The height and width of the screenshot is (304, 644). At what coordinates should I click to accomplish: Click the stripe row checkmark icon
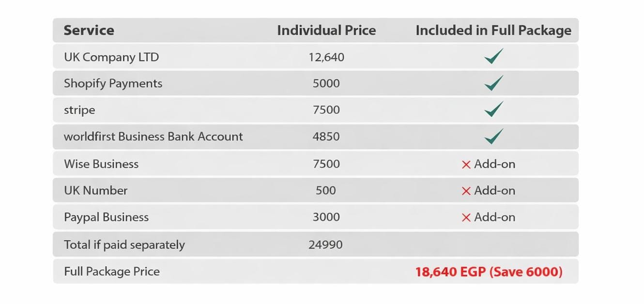click(493, 109)
